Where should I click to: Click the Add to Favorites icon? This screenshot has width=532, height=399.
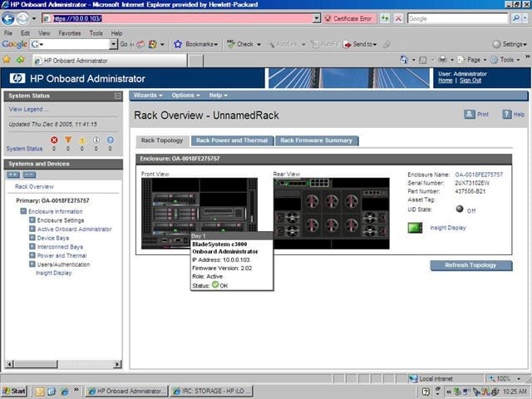[21, 60]
